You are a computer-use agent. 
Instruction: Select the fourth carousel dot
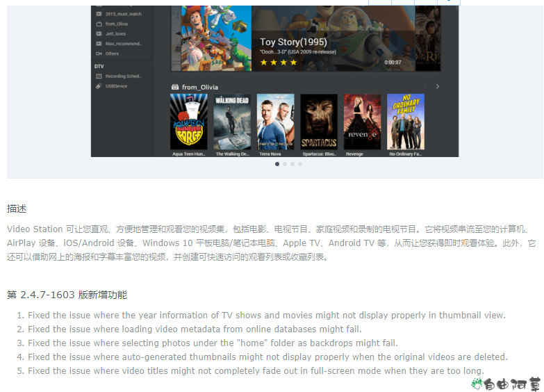pos(300,164)
